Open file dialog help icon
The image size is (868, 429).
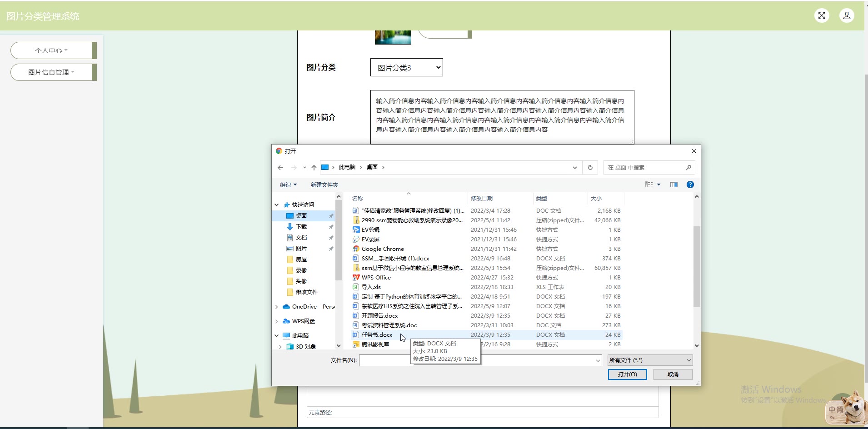tap(690, 185)
